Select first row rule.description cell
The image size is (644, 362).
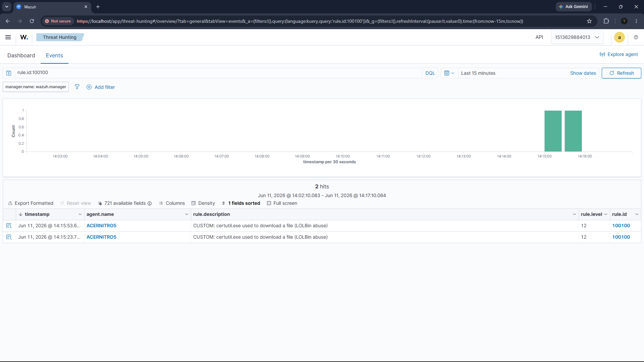[385, 226]
